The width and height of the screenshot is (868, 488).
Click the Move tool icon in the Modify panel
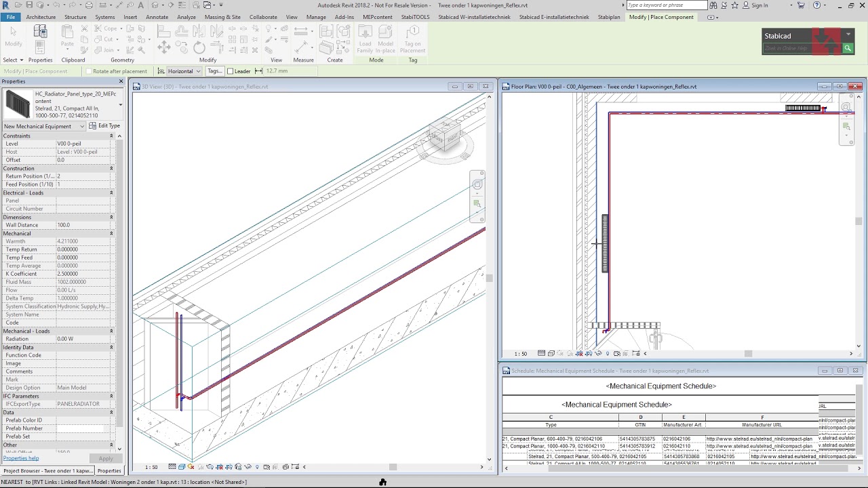tap(164, 47)
